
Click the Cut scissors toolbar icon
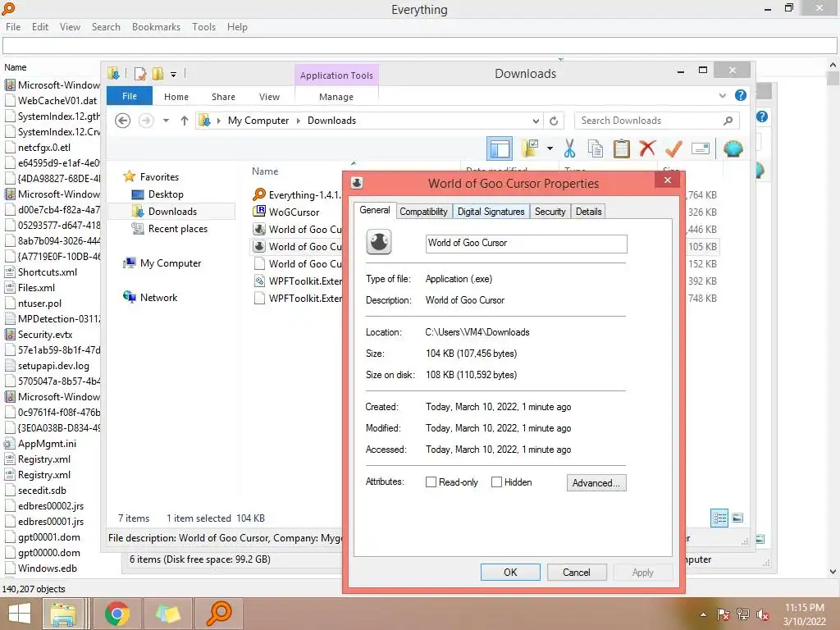pyautogui.click(x=569, y=148)
